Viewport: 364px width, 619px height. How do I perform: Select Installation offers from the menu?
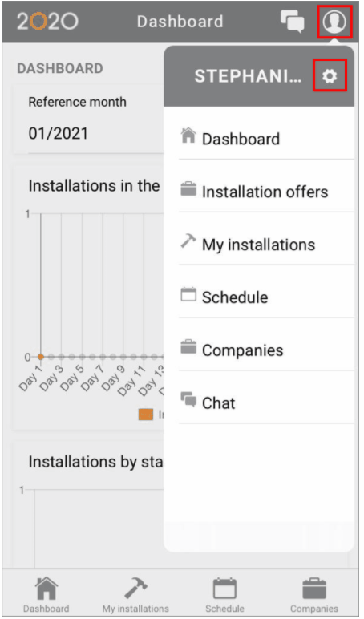point(266,192)
